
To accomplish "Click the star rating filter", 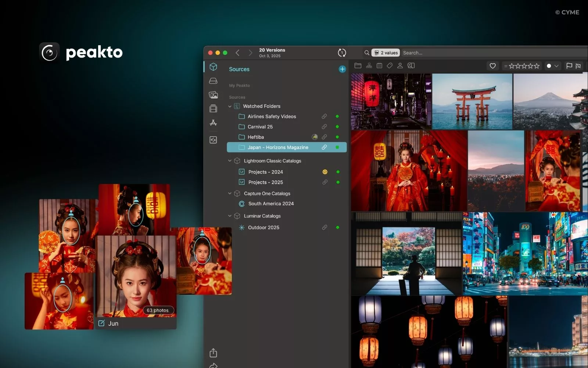I will point(523,66).
